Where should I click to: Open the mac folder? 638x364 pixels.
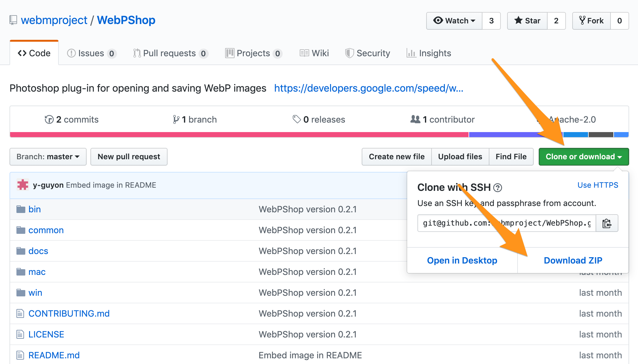coord(37,272)
